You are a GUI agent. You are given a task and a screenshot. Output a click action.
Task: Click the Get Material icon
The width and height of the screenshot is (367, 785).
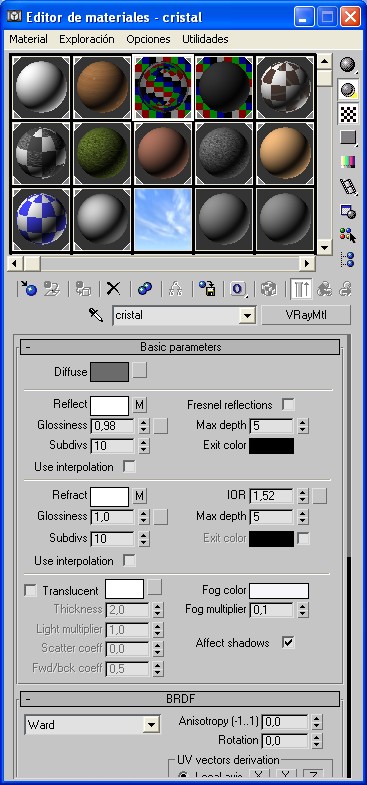pos(29,289)
